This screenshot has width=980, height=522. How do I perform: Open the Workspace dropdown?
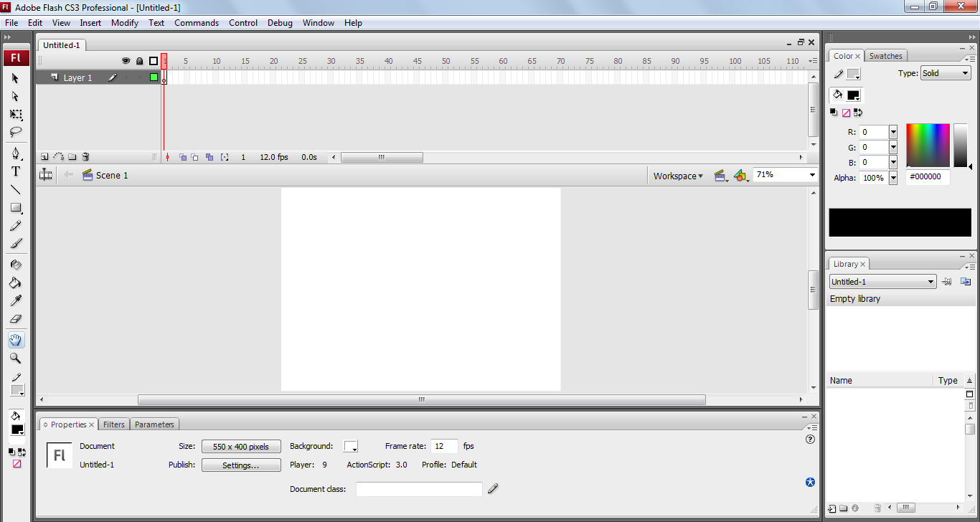(678, 176)
